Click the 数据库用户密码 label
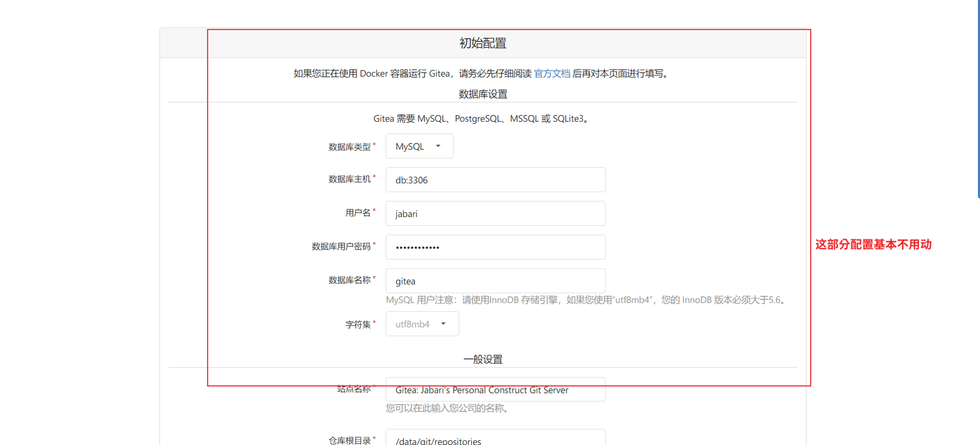Viewport: 980px width, 445px height. [341, 247]
